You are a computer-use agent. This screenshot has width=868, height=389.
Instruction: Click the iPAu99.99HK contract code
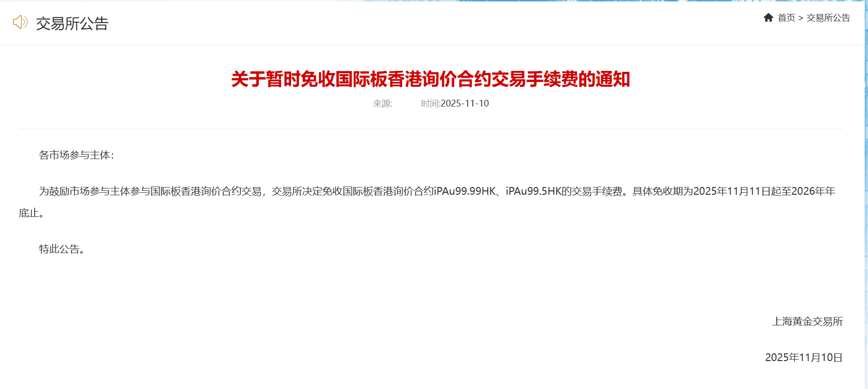point(465,191)
